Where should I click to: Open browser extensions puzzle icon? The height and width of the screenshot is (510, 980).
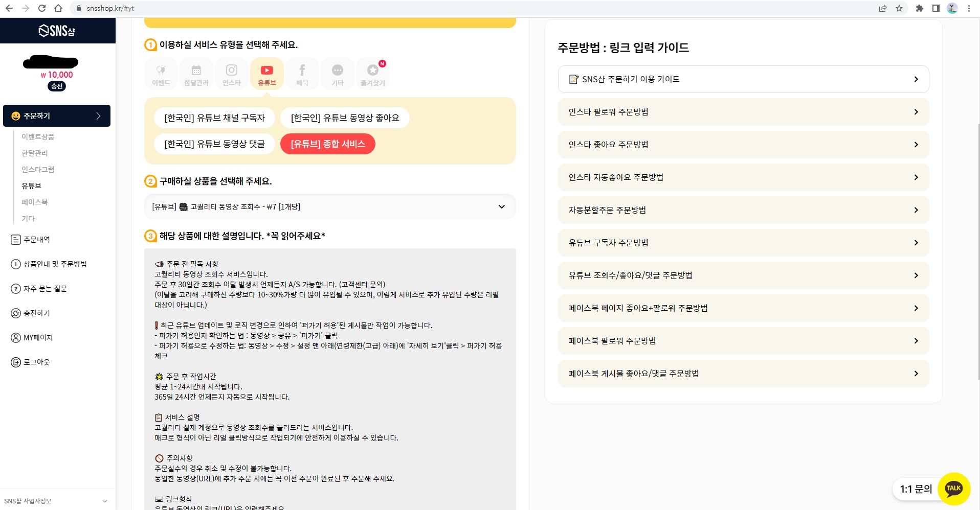point(920,8)
